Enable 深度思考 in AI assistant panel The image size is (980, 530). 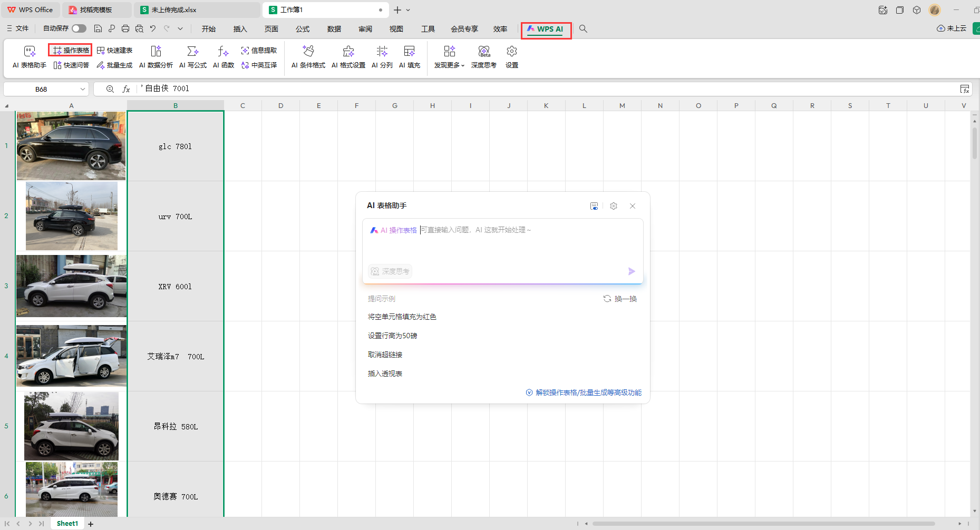pos(390,271)
